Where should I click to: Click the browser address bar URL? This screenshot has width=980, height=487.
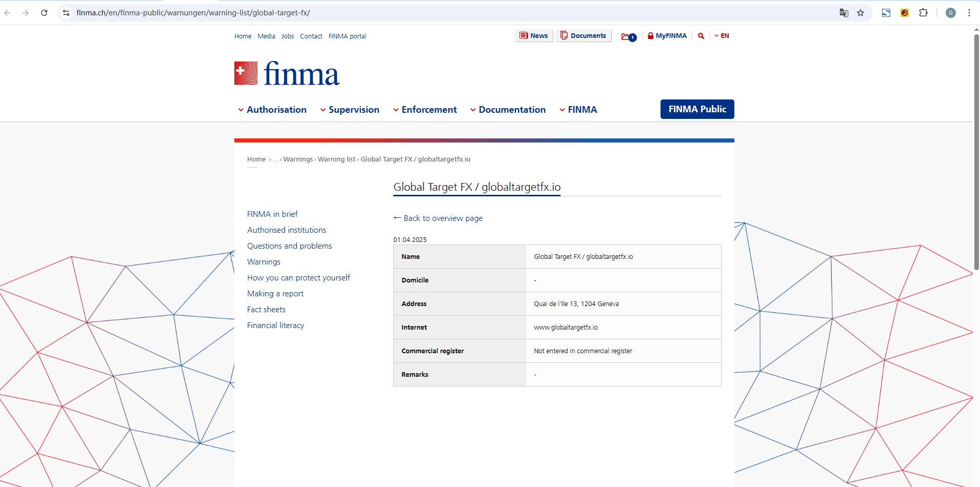(x=193, y=13)
